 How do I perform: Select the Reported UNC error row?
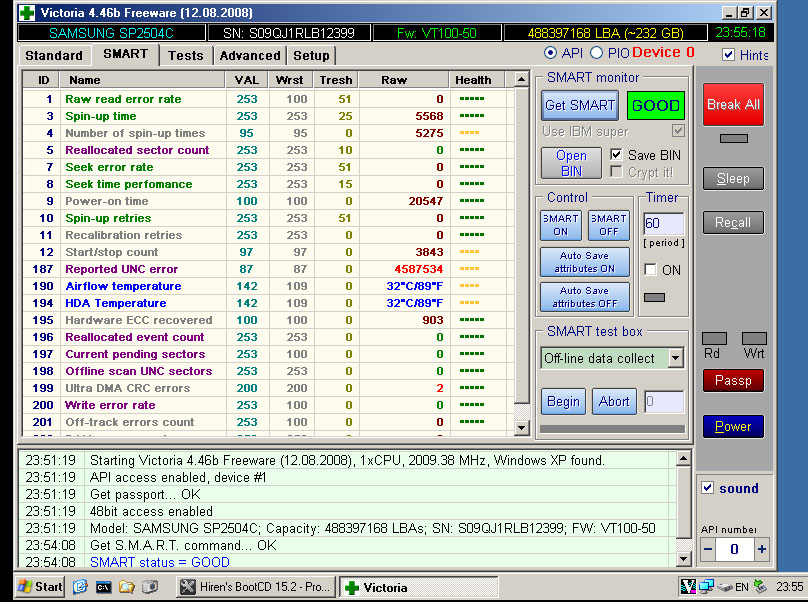268,269
